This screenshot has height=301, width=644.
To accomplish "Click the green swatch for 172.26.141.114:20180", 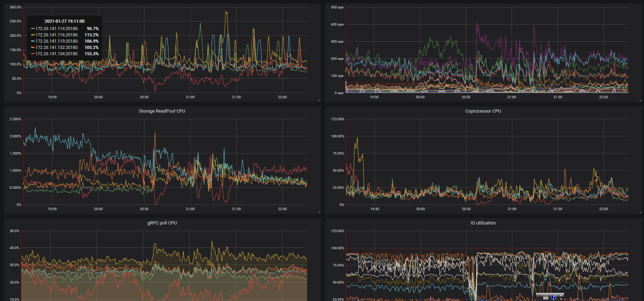I will (x=33, y=29).
